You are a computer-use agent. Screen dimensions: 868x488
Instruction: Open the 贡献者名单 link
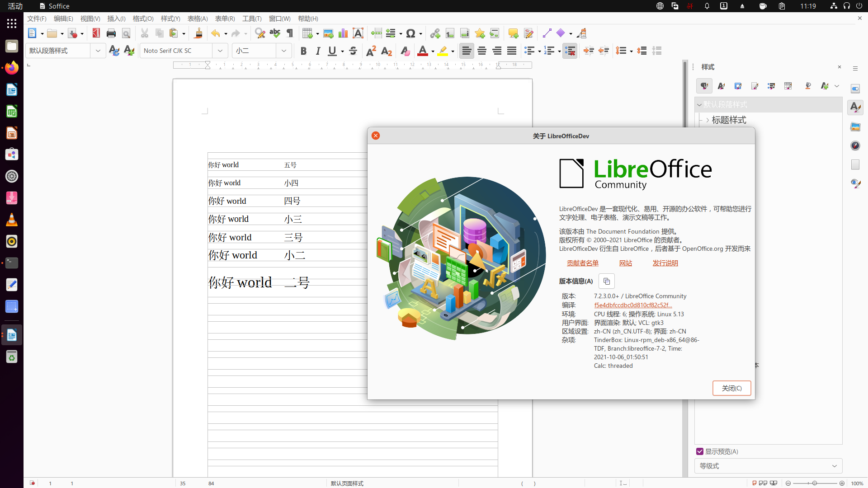583,263
